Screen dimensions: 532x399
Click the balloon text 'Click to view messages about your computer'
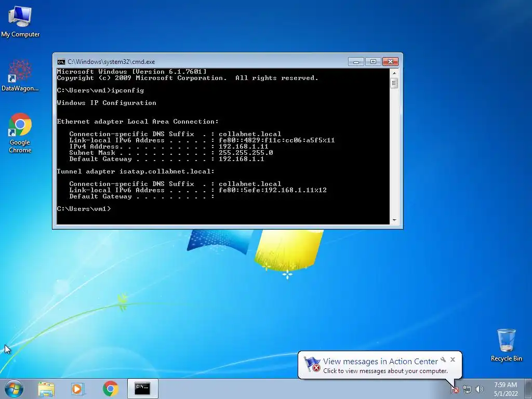tap(385, 371)
